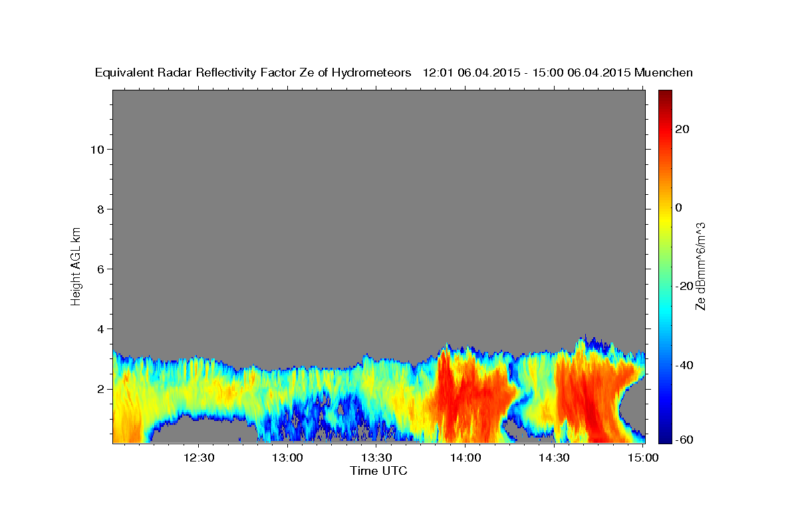Click the colorbar tick value '-40'

(x=685, y=365)
